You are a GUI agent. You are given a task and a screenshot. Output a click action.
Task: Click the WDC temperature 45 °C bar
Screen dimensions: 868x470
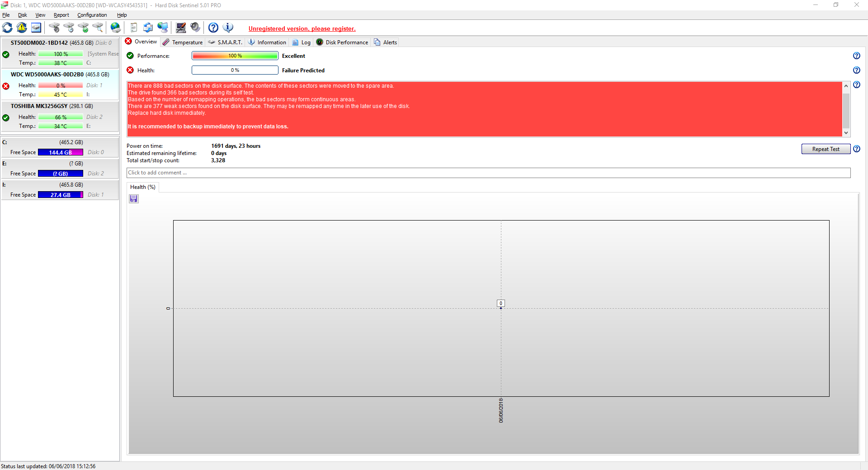tap(61, 94)
